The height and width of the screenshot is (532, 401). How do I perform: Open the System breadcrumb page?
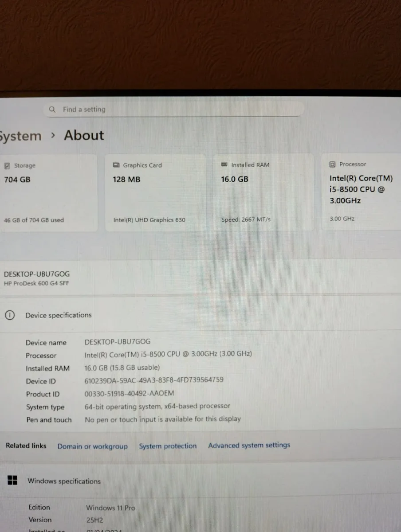click(20, 136)
